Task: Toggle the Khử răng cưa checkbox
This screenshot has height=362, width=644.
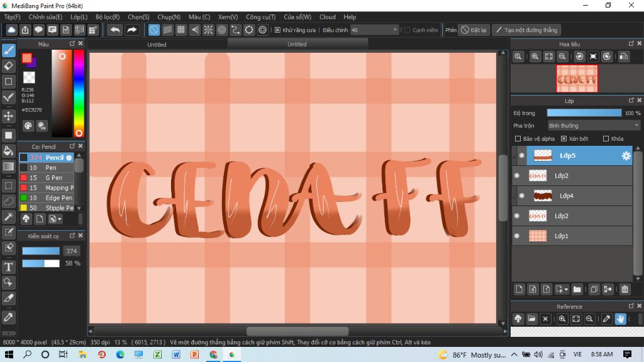Action: click(x=277, y=30)
